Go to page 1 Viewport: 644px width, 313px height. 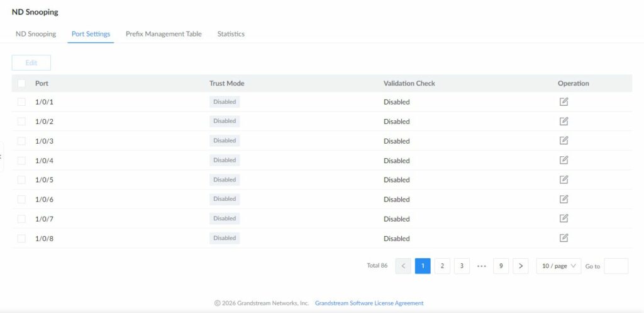423,266
